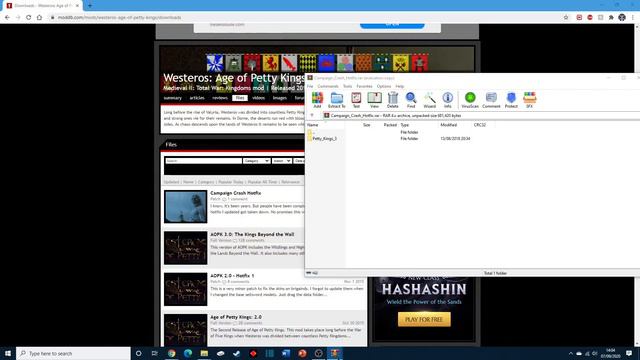Open the Category dropdown filter
This screenshot has width=640, height=360.
tap(256, 161)
